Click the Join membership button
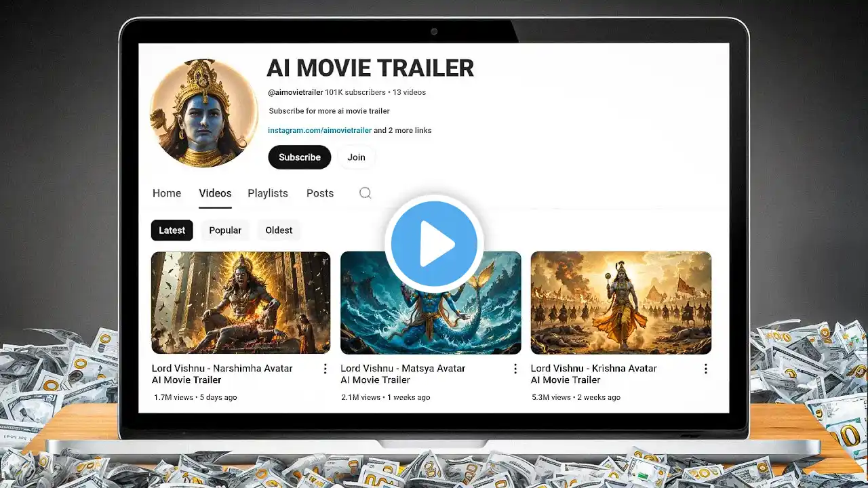Image resolution: width=868 pixels, height=488 pixels. coord(356,157)
